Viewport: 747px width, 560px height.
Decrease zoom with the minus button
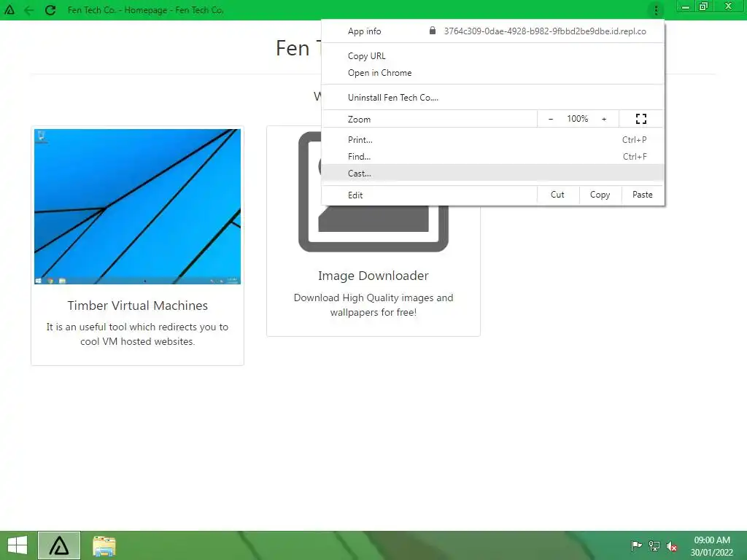tap(551, 119)
